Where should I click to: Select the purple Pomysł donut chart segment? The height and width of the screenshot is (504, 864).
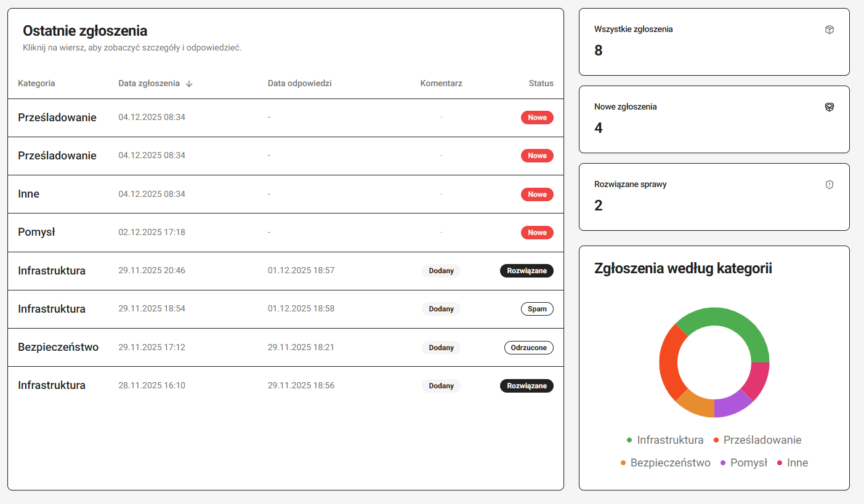click(x=731, y=405)
